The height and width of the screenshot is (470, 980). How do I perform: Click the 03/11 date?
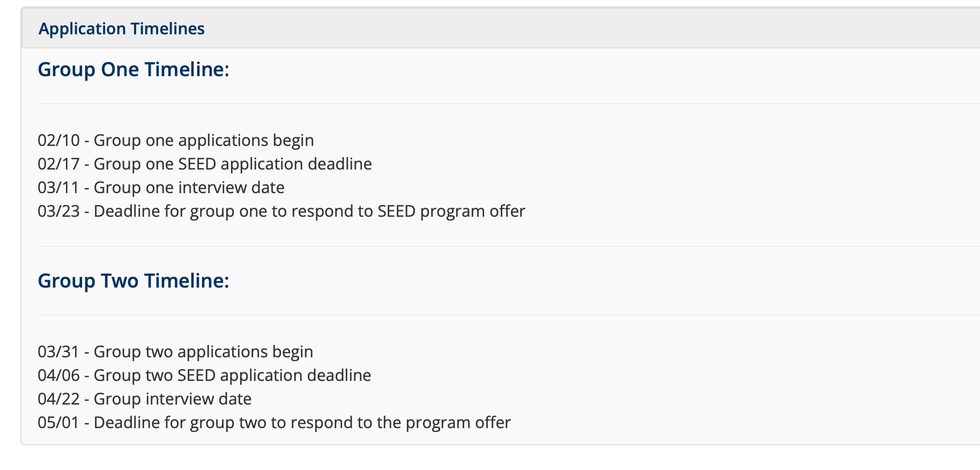pyautogui.click(x=58, y=188)
